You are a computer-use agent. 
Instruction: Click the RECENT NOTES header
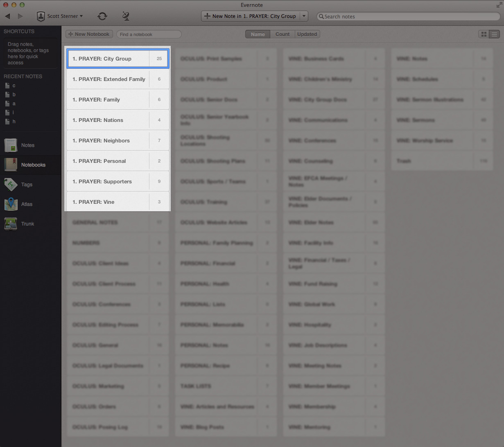(23, 77)
